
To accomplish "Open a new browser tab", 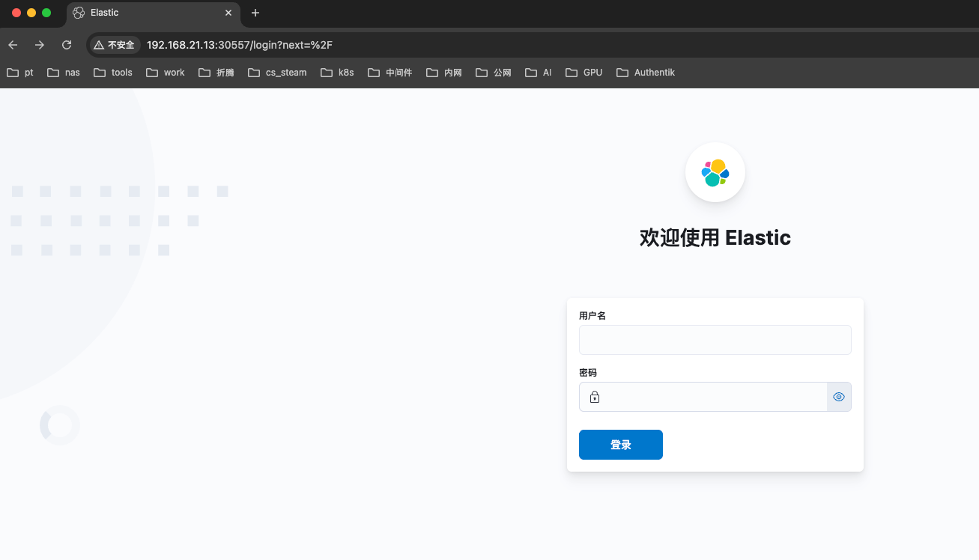I will coord(255,13).
